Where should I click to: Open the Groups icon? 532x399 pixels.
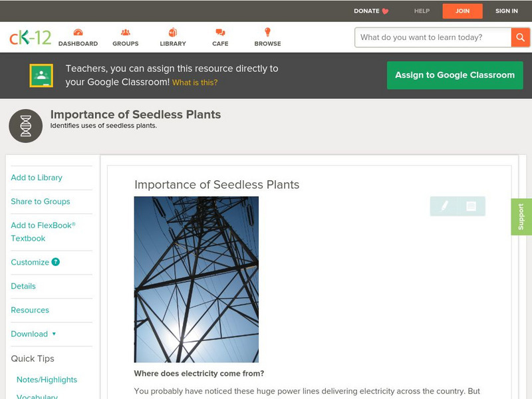[x=125, y=31]
